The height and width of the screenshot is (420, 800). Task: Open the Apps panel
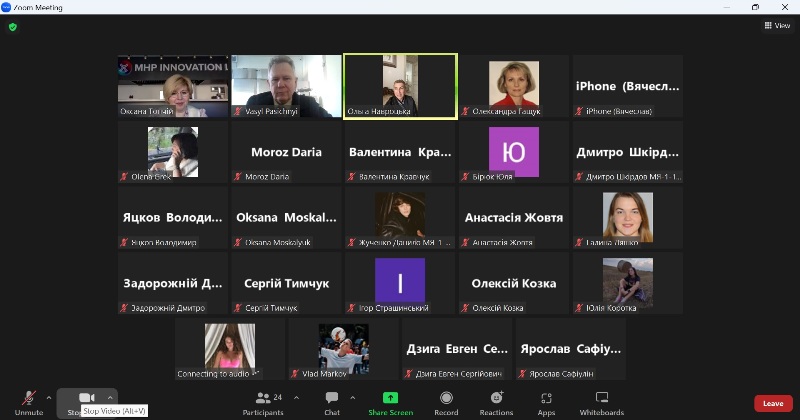point(546,402)
